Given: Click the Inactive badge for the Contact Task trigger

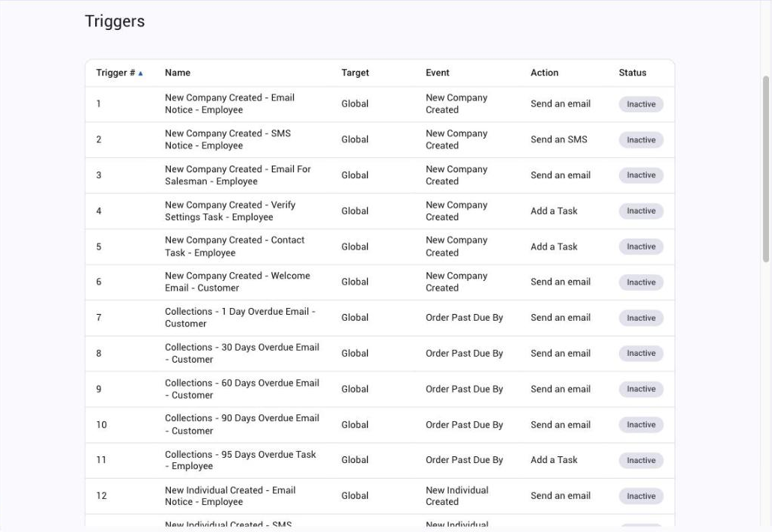Looking at the screenshot, I should click(x=641, y=247).
